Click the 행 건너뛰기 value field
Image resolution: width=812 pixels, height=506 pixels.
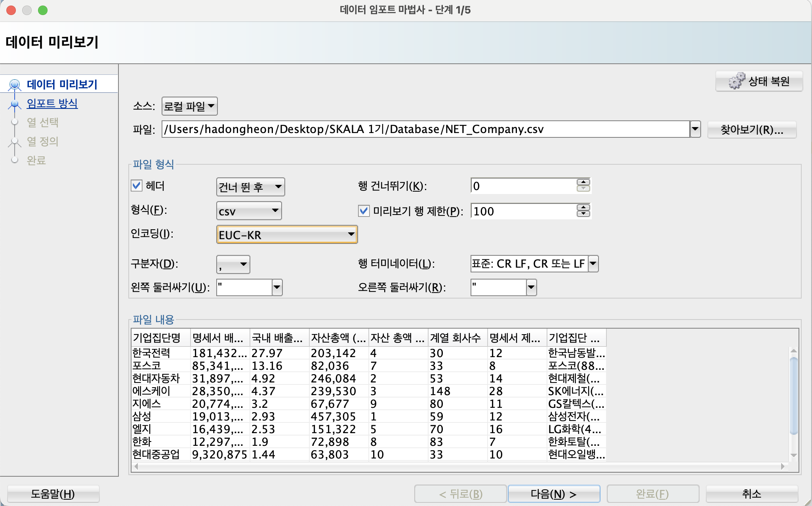pyautogui.click(x=523, y=186)
